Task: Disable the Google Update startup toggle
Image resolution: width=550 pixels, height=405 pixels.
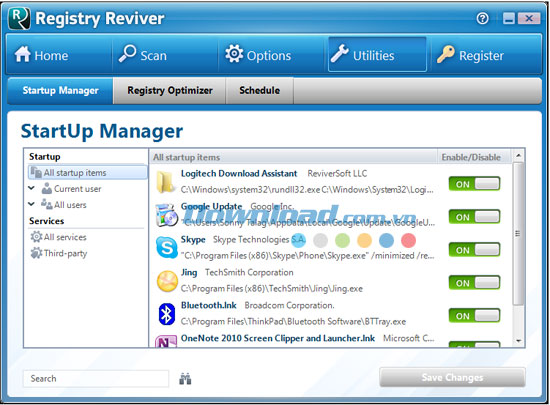Action: point(474,217)
